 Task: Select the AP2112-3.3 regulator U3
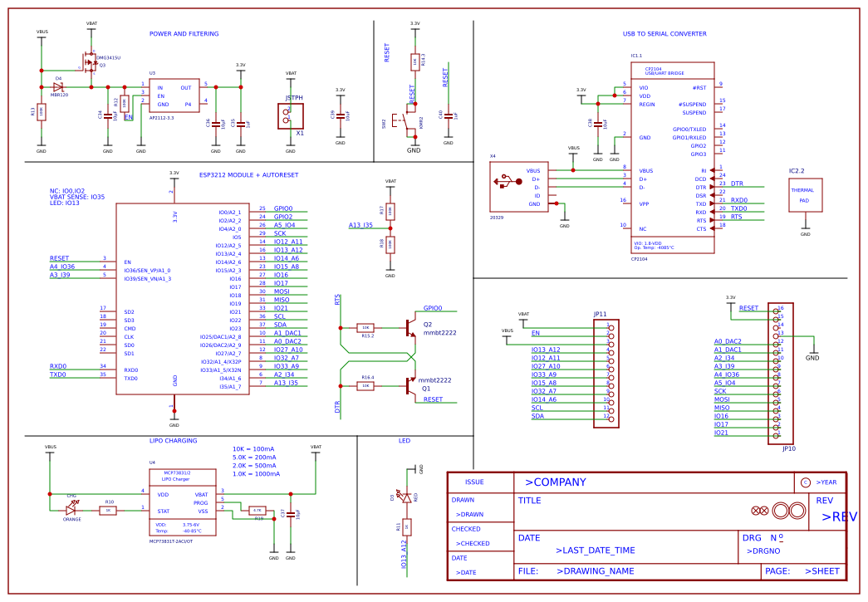tap(174, 95)
